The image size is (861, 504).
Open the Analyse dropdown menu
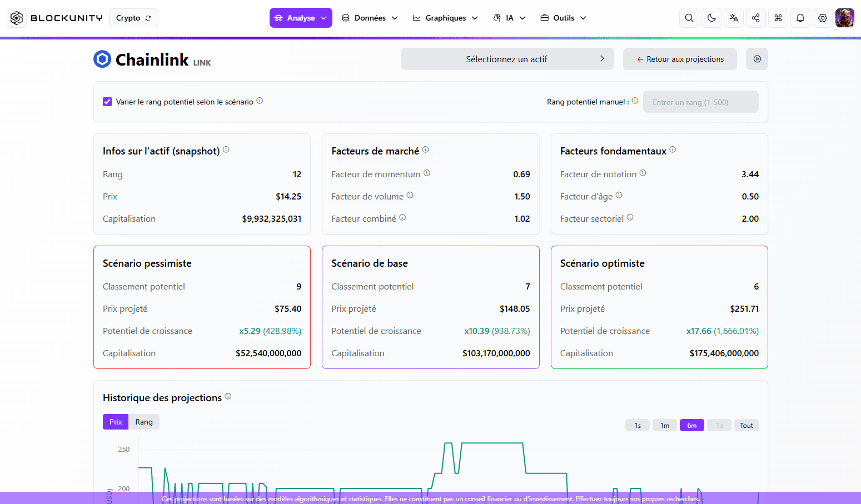click(301, 18)
